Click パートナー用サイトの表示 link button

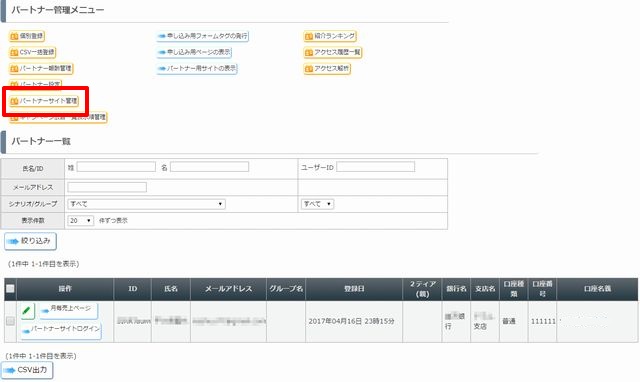[197, 68]
